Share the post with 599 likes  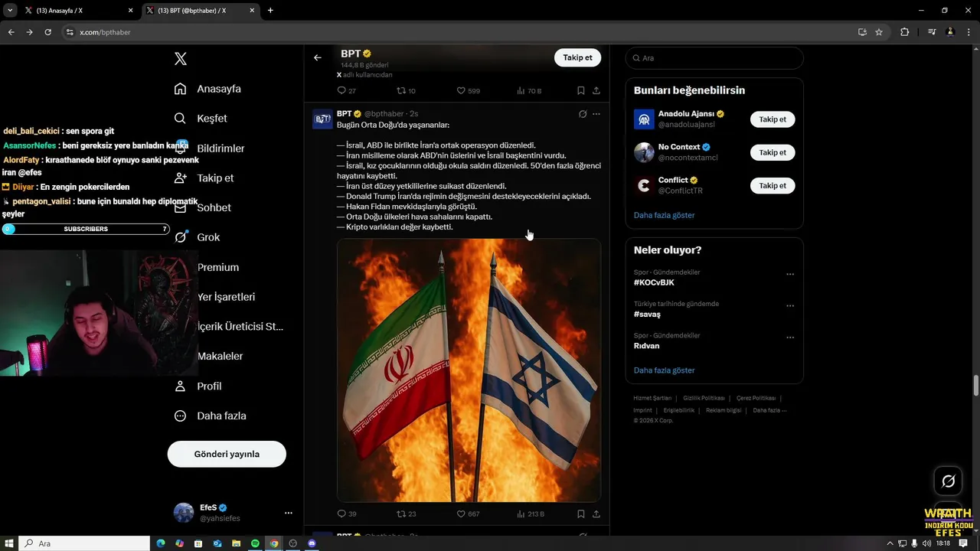(596, 90)
